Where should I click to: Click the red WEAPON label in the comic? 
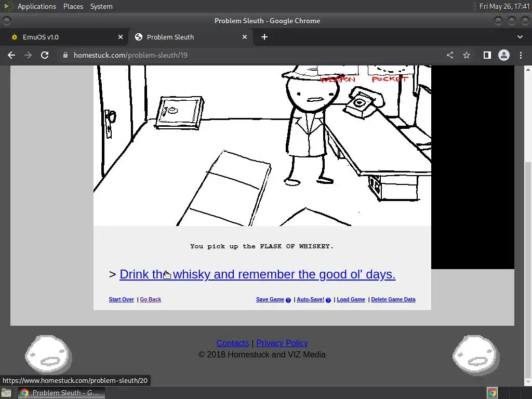pos(338,79)
